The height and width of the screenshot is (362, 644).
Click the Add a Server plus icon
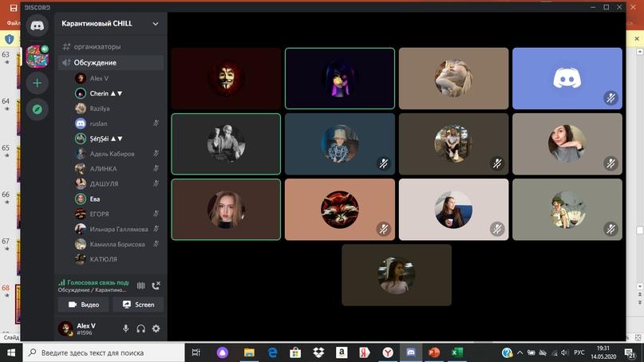[x=38, y=83]
